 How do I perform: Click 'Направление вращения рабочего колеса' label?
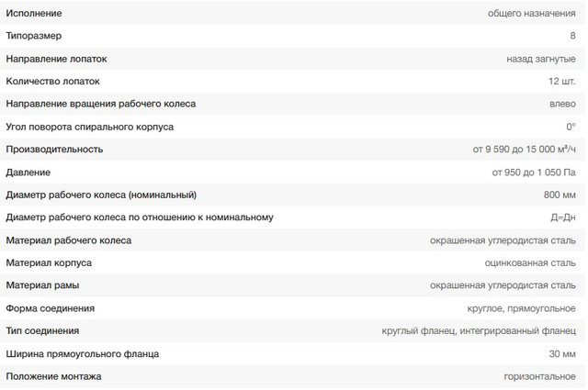click(100, 104)
